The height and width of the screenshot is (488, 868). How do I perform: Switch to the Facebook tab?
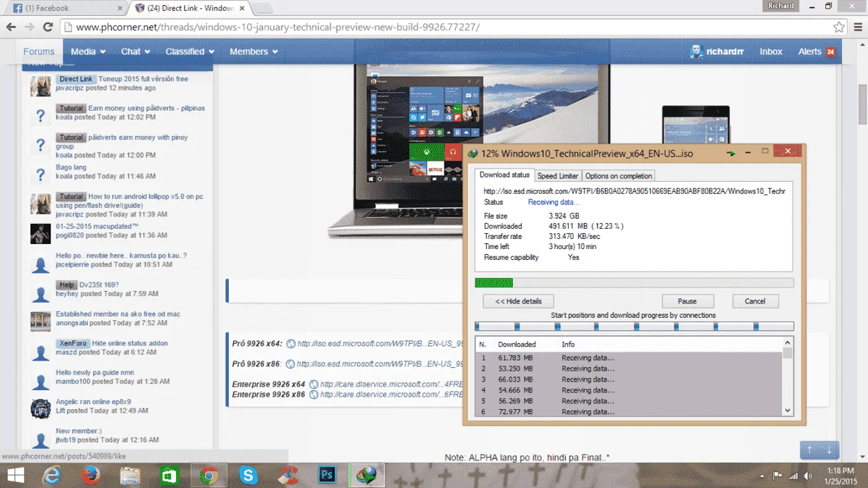(67, 8)
